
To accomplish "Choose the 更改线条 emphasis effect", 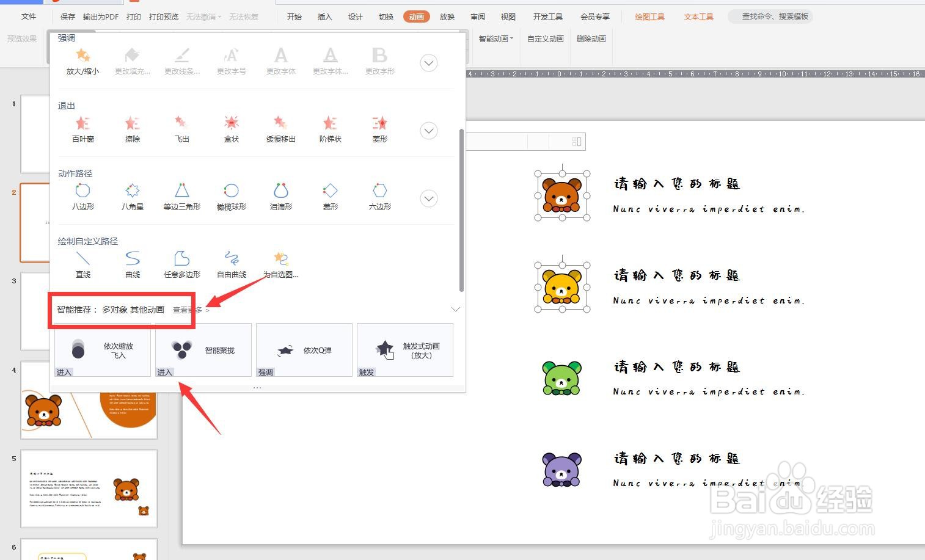I will coord(182,62).
